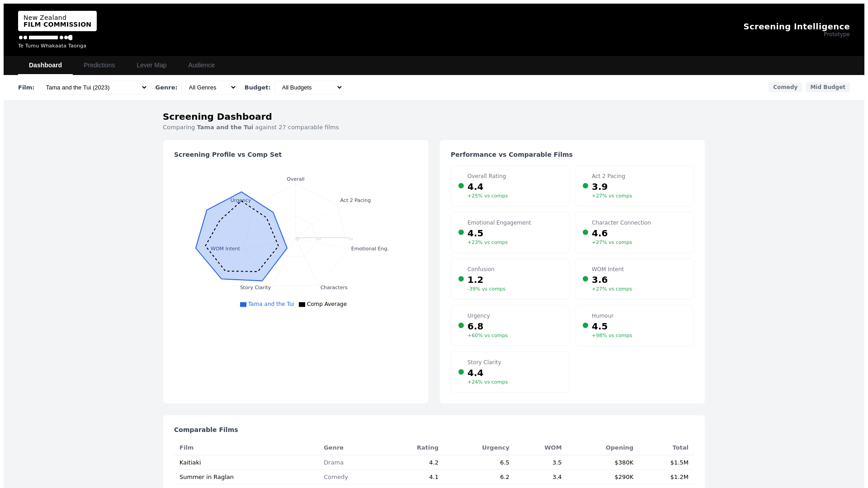The image size is (868, 488).
Task: Click the green dot next to Urgency metric
Action: coord(461,325)
